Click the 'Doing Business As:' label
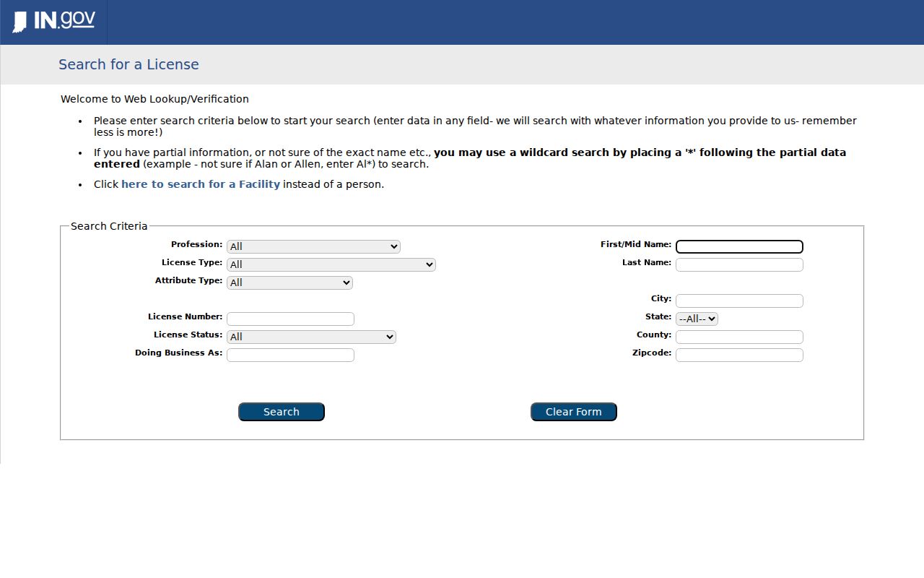Image resolution: width=924 pixels, height=578 pixels. (179, 353)
